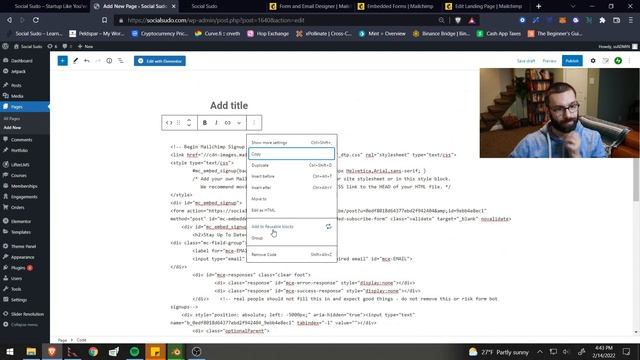Click Collapse menu in sidebar
The height and width of the screenshot is (360, 640).
click(x=24, y=324)
